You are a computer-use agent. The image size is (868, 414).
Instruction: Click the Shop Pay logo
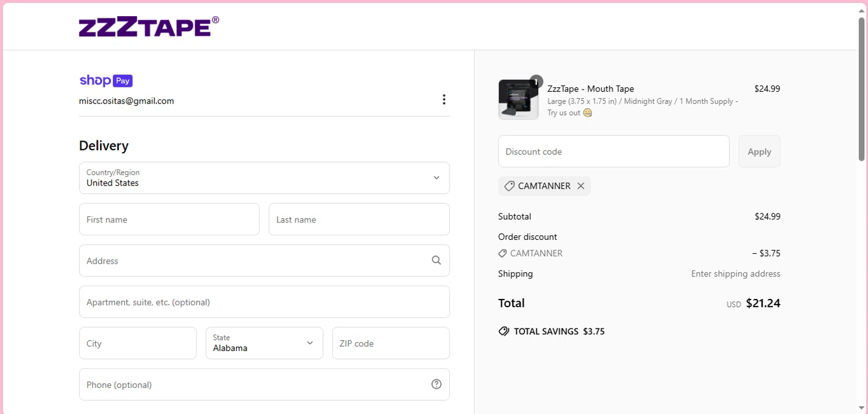(106, 80)
